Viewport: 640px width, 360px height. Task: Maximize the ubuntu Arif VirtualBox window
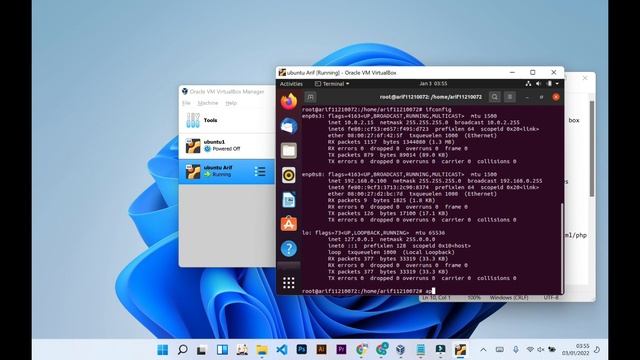click(x=533, y=72)
